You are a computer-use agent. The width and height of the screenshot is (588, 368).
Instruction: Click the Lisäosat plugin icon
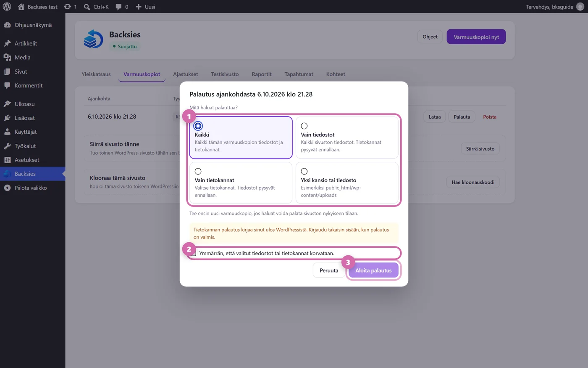pos(7,118)
